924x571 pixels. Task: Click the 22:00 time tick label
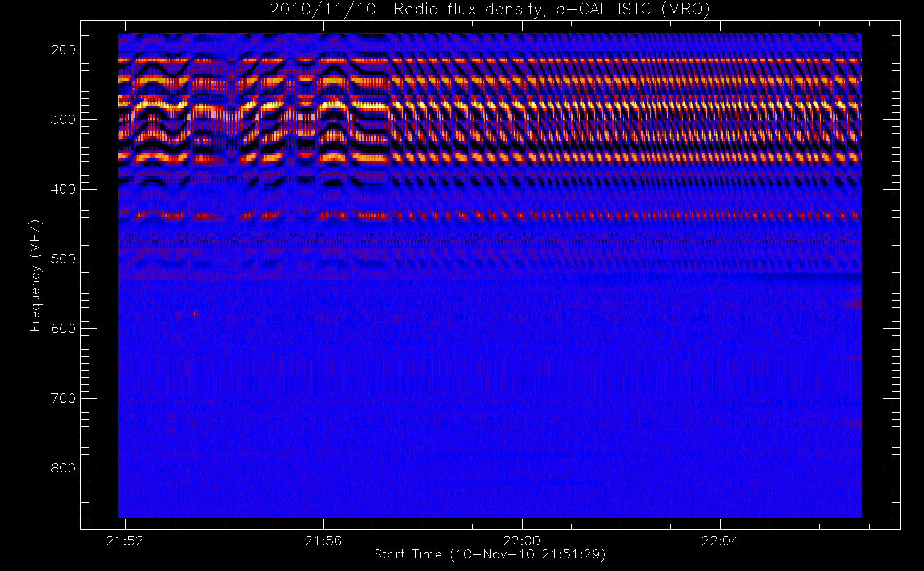click(521, 541)
